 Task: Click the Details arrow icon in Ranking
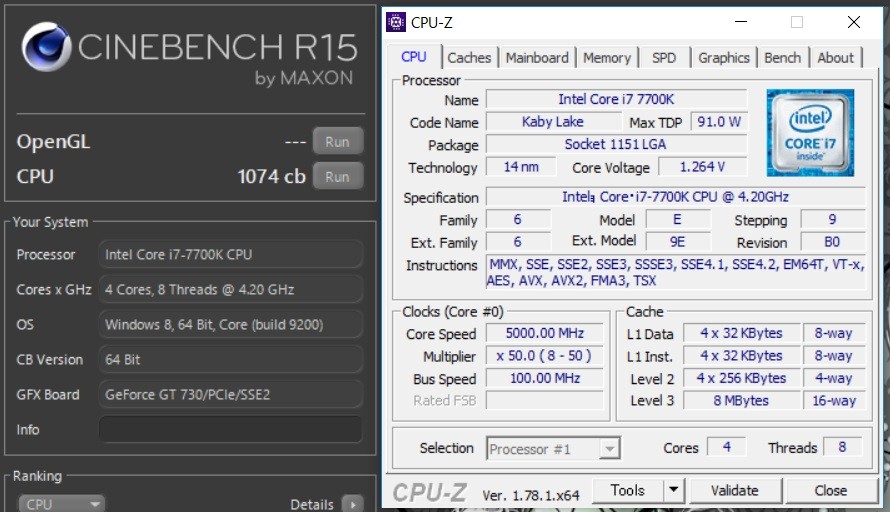coord(352,504)
